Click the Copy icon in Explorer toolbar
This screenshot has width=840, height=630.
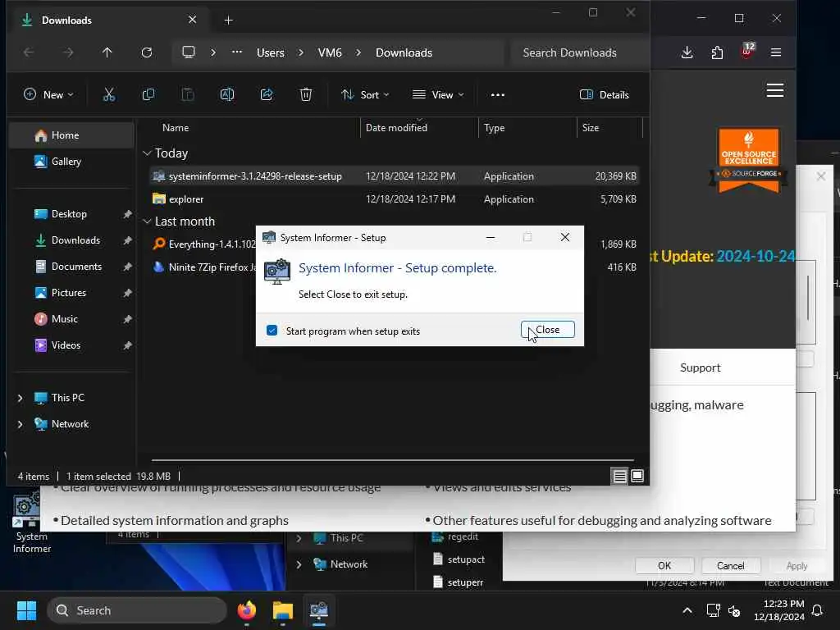[148, 95]
